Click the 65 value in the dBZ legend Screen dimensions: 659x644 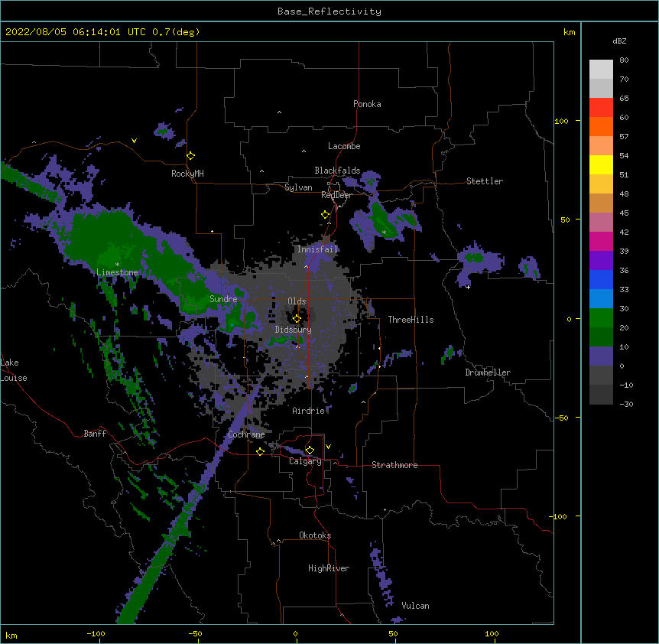click(624, 99)
